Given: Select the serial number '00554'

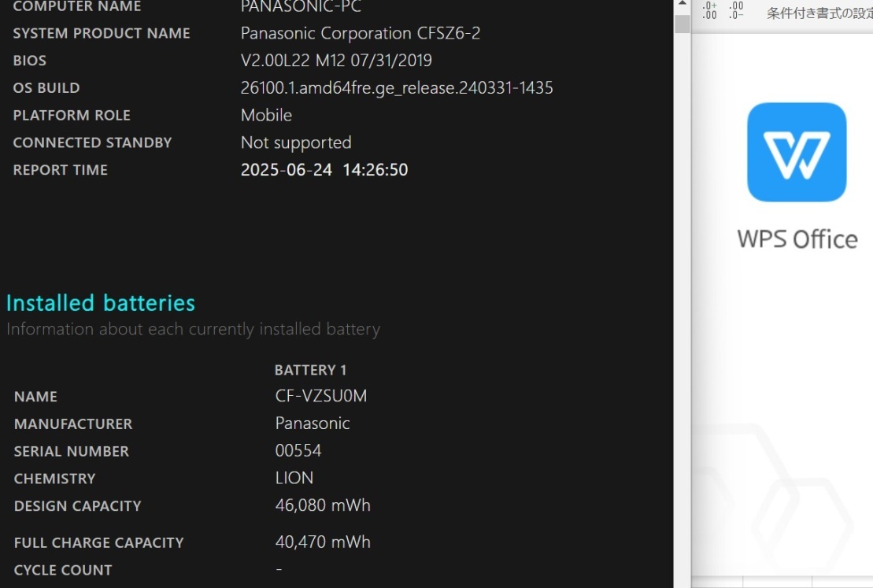Looking at the screenshot, I should point(298,450).
